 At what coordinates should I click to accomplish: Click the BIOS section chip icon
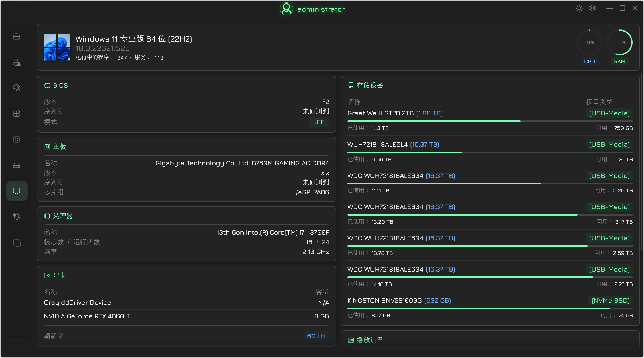click(47, 85)
